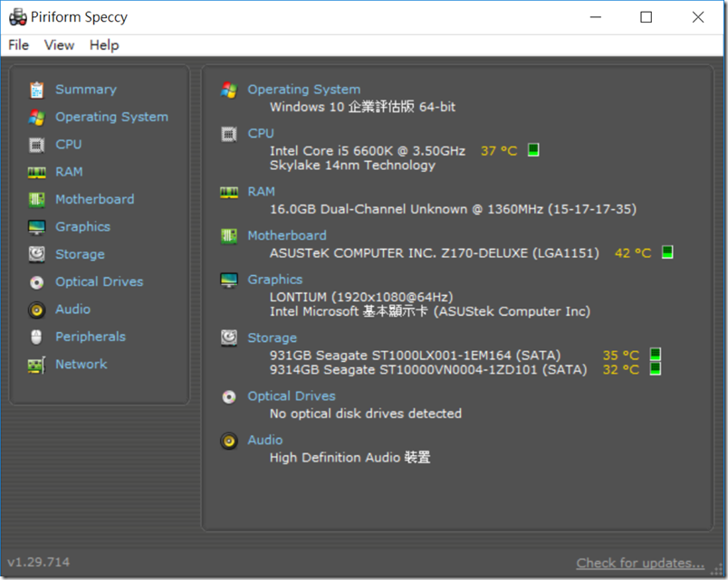This screenshot has height=580, width=728.
Task: Click the 9314GB Seagate ST10000VN0004 line
Action: coord(428,370)
